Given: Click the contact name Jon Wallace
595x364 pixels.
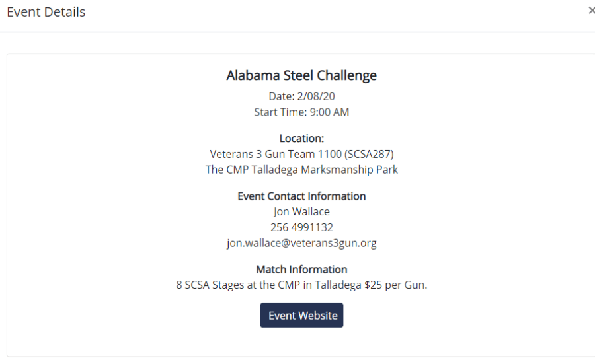Looking at the screenshot, I should pyautogui.click(x=301, y=212).
